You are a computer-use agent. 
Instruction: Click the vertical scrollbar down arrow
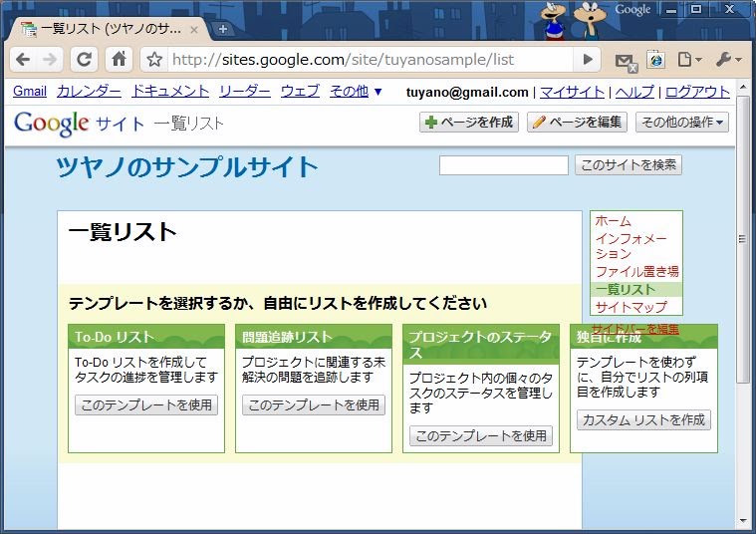coord(743,520)
